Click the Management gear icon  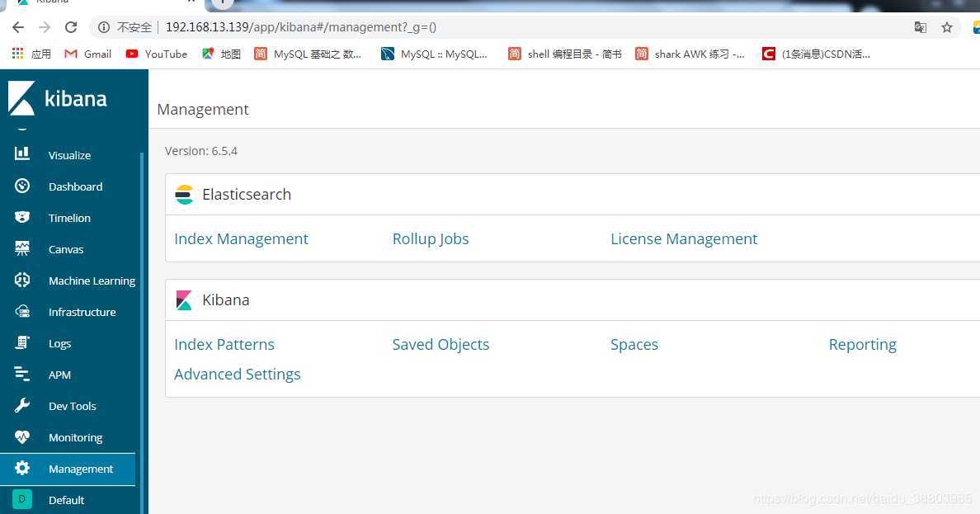(22, 468)
